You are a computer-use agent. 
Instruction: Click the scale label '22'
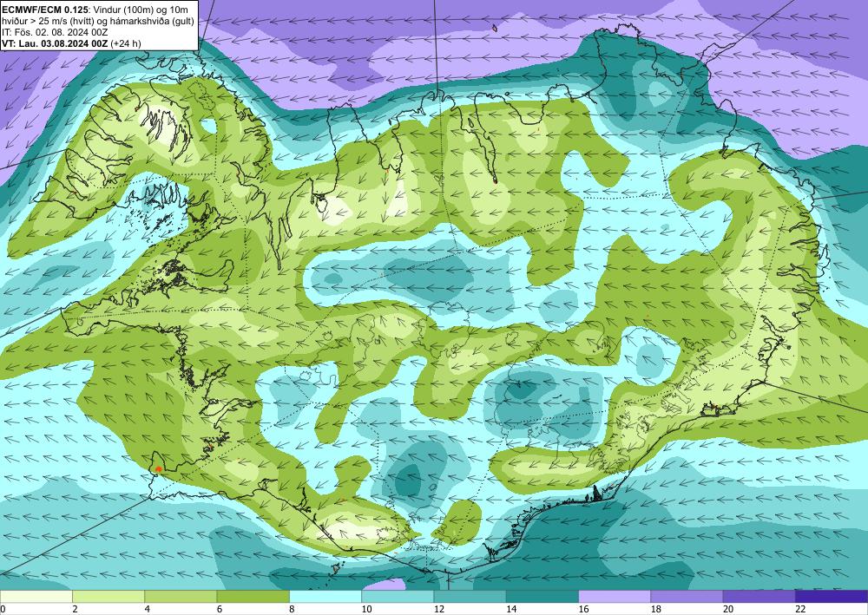(800, 610)
